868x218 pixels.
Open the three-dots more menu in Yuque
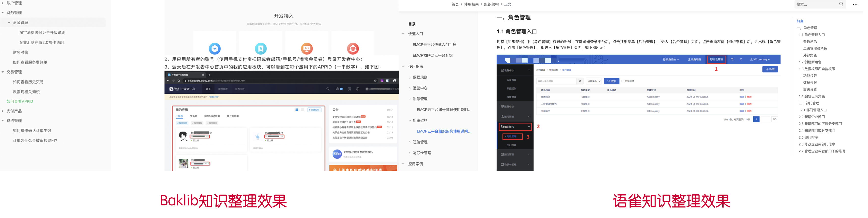tap(855, 4)
